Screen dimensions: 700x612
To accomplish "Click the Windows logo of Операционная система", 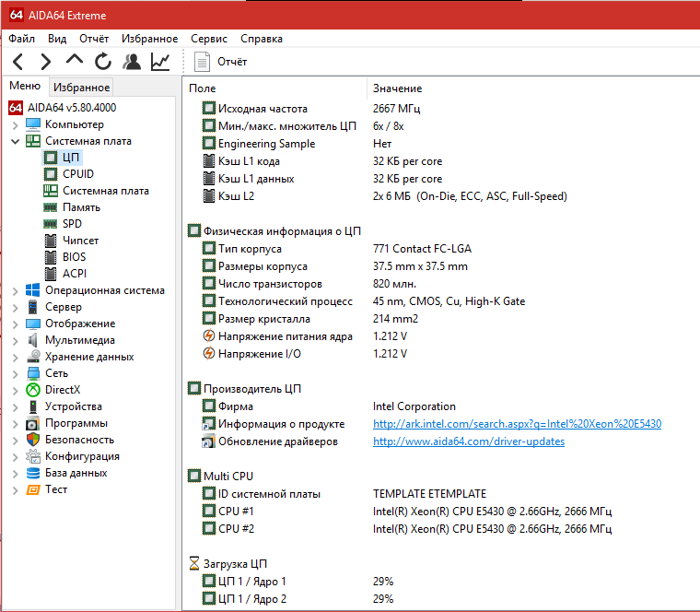I will 33,290.
